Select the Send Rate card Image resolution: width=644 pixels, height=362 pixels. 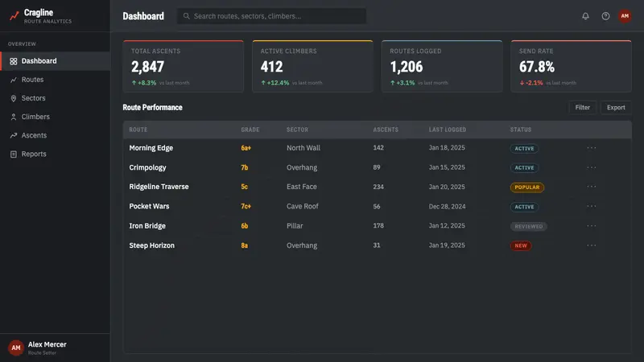click(572, 66)
